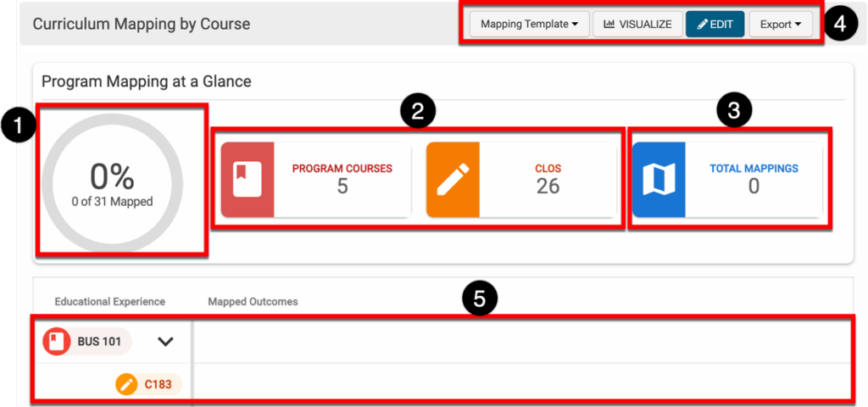Select the CLOS count of 26
This screenshot has height=407, width=868.
[x=548, y=186]
